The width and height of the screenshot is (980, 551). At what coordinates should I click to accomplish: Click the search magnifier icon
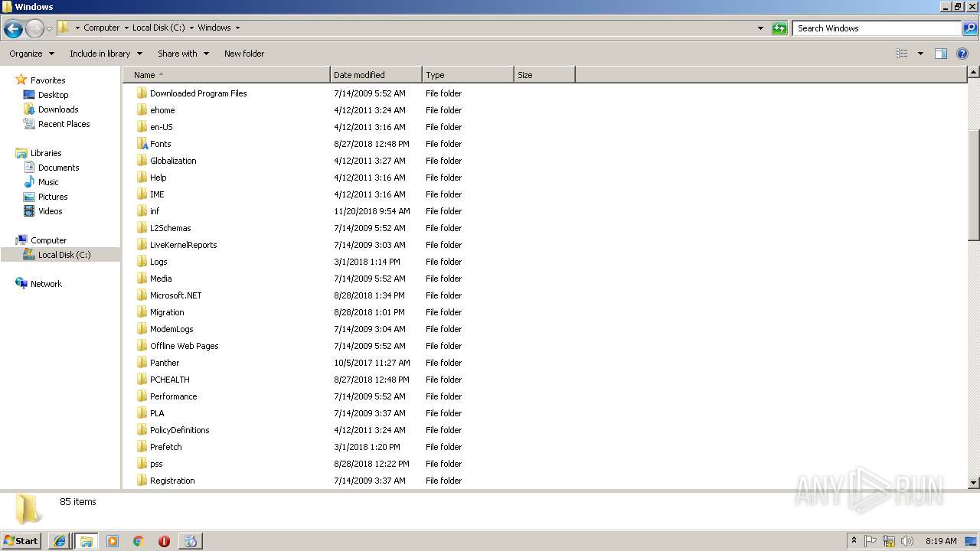coord(969,28)
